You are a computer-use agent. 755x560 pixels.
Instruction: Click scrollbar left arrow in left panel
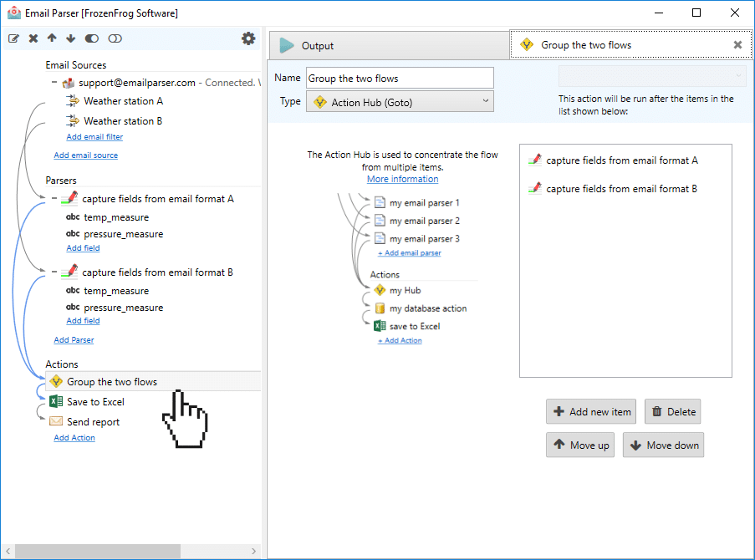[8, 551]
